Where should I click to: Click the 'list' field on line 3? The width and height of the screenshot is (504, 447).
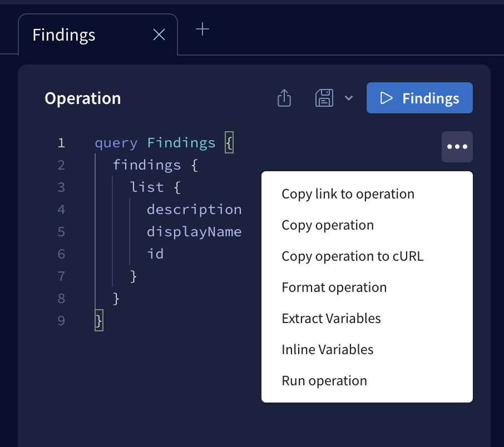[146, 187]
